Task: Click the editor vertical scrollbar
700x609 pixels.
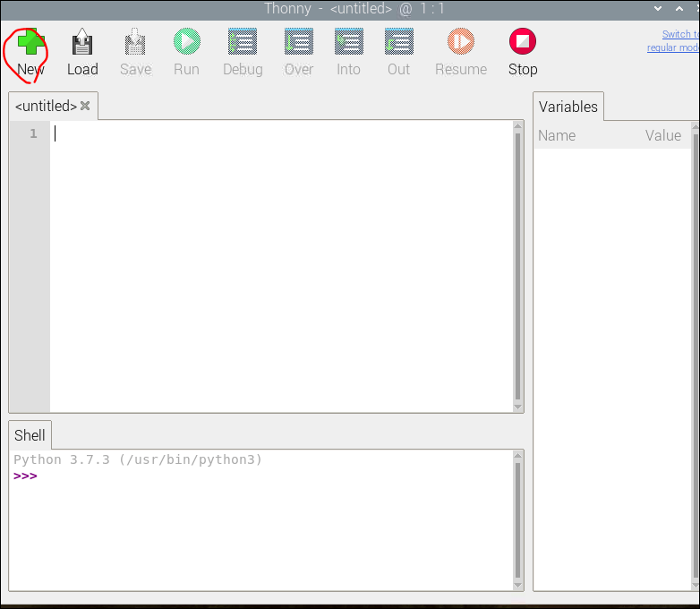Action: click(518, 266)
